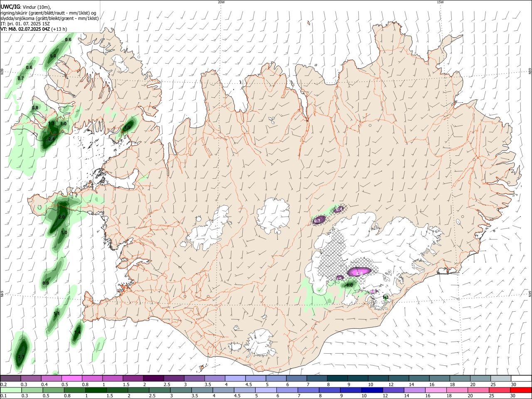Click the 'UWC/IG' title in the header box
The width and height of the screenshot is (532, 399).
[x=10, y=7]
